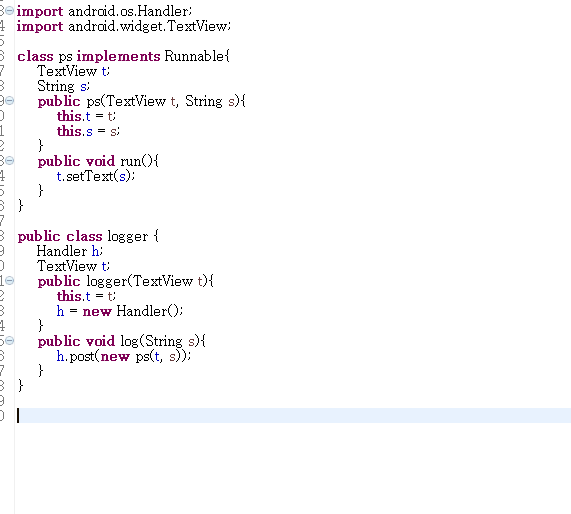Viewport: 571px width, 514px height.
Task: Click the 'public void log(String s){' line
Action: [x=122, y=341]
